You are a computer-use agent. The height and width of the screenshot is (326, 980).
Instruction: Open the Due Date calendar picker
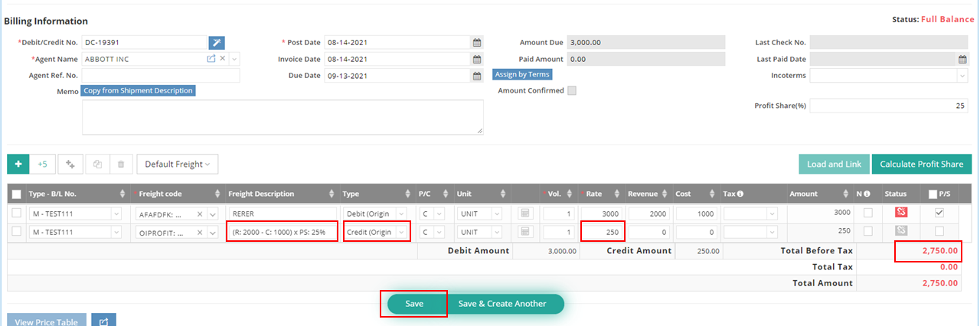476,75
